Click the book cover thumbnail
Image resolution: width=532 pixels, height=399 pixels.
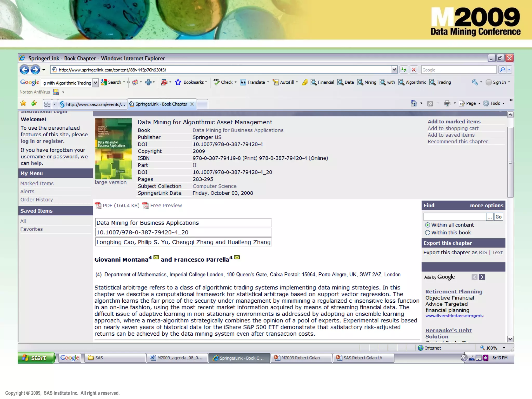click(x=113, y=149)
